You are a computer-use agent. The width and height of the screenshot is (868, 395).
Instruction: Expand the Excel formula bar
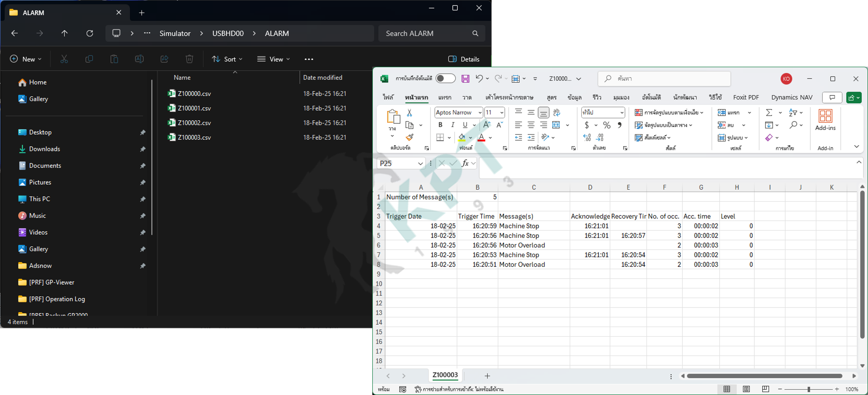pyautogui.click(x=859, y=162)
